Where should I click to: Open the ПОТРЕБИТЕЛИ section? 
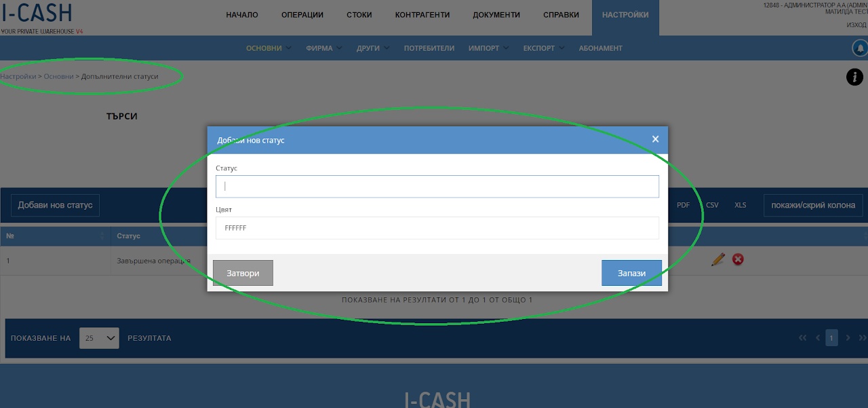pos(429,48)
